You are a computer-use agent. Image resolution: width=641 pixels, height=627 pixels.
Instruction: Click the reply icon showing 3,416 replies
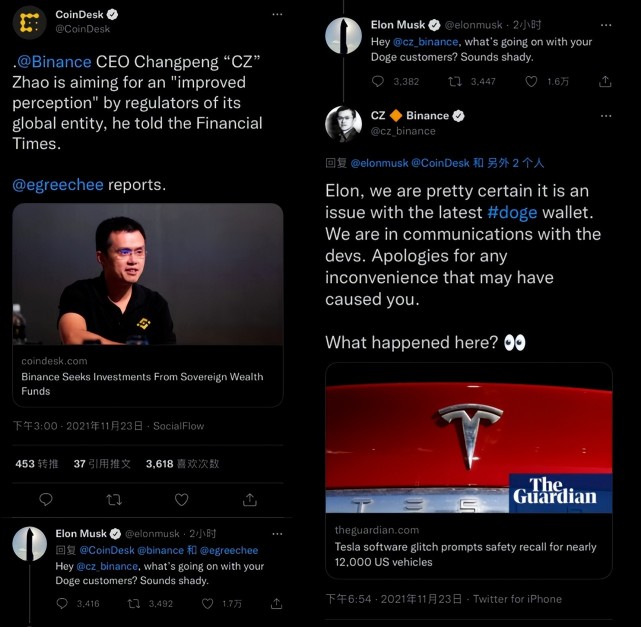(62, 603)
